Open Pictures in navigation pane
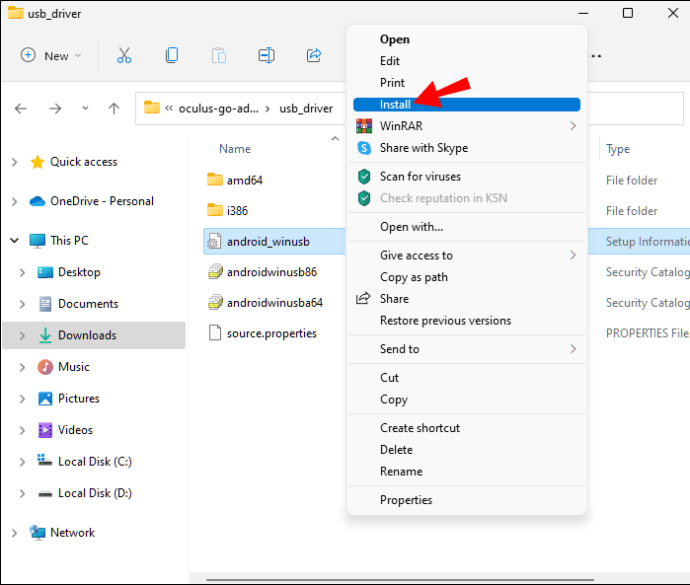Image resolution: width=690 pixels, height=585 pixels. (x=79, y=398)
